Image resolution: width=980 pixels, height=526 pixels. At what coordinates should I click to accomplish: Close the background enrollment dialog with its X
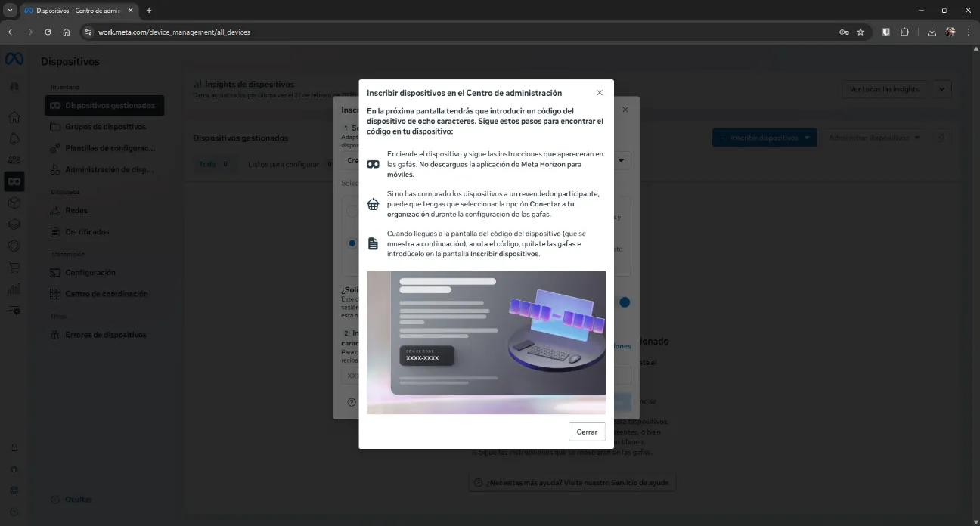[x=625, y=110]
